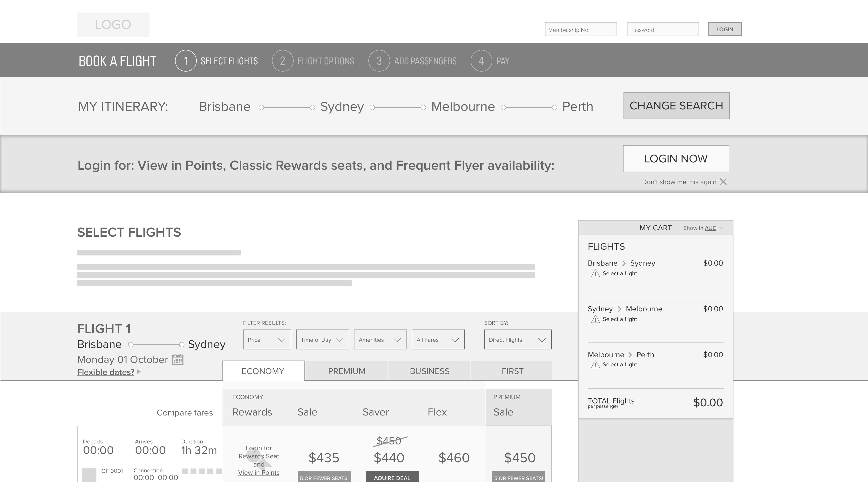Select the $435 Economy Sale fare

(x=324, y=458)
